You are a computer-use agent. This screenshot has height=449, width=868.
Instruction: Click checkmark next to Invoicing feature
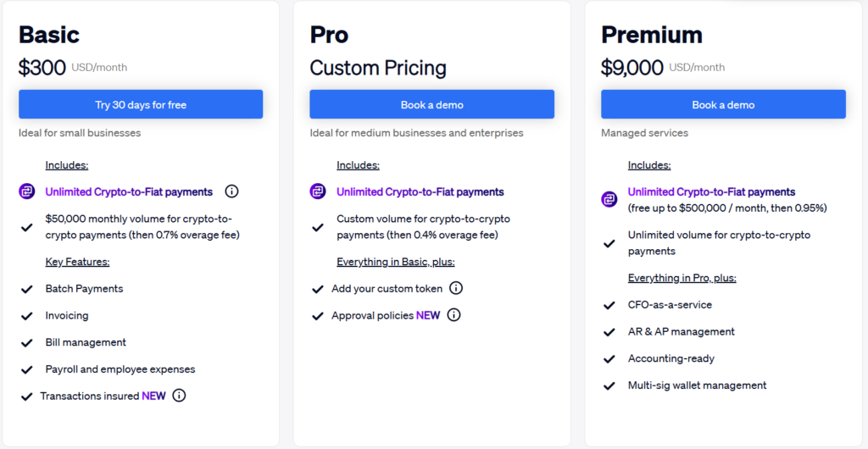(27, 316)
